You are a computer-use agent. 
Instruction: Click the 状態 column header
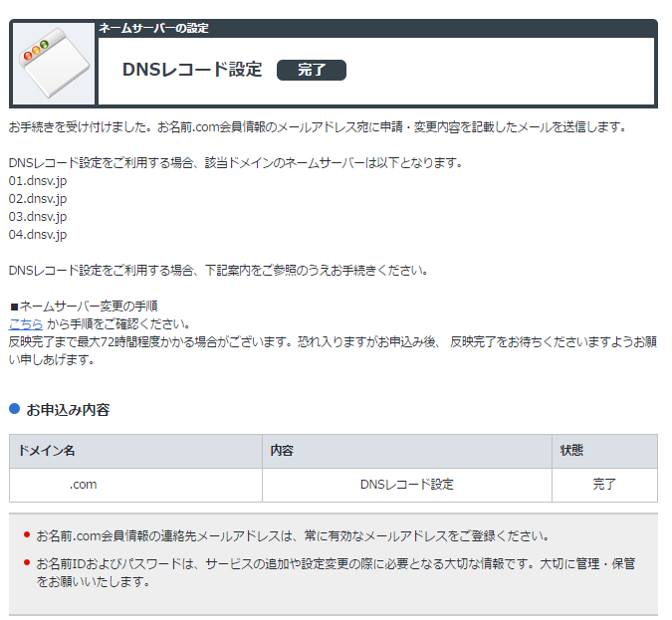pos(604,451)
